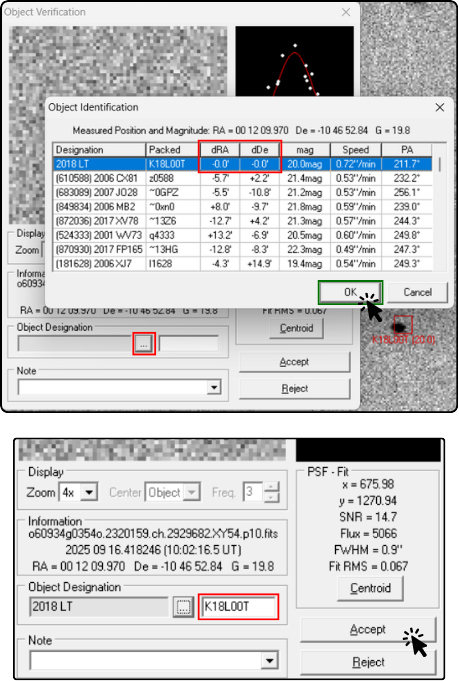
Task: Click the Freq. spinner up arrow
Action: point(271,487)
